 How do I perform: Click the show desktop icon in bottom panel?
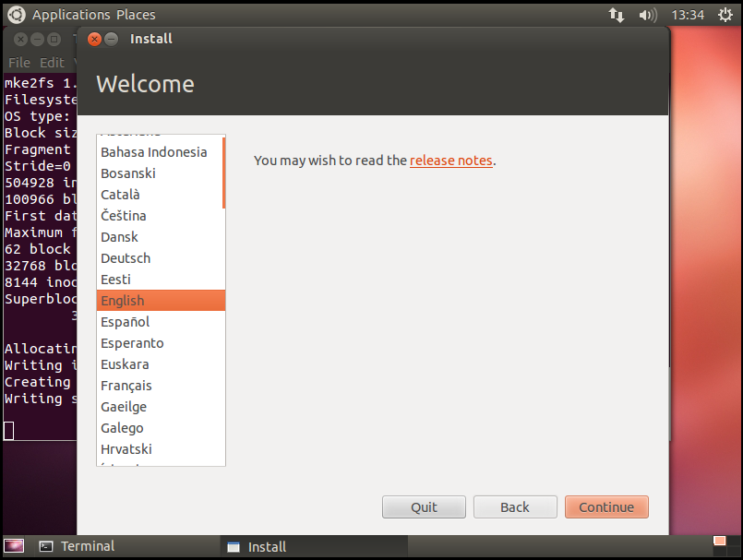pyautogui.click(x=16, y=546)
